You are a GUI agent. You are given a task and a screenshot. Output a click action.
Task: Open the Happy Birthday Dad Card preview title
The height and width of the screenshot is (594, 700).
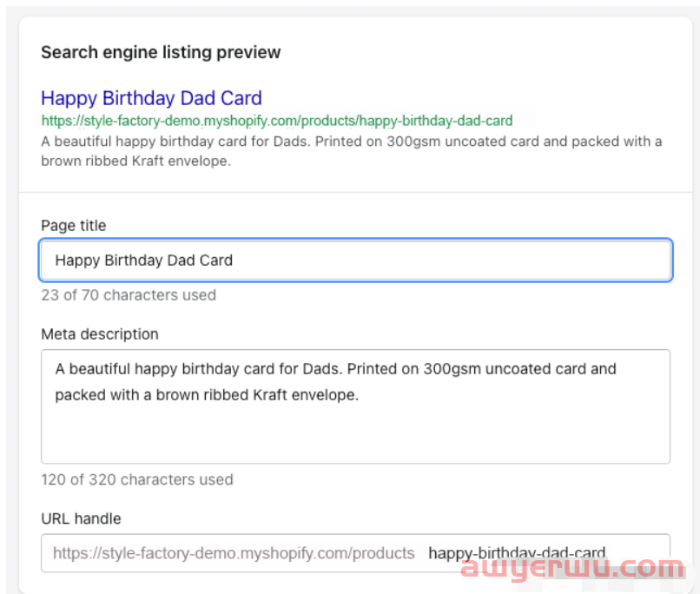click(151, 98)
